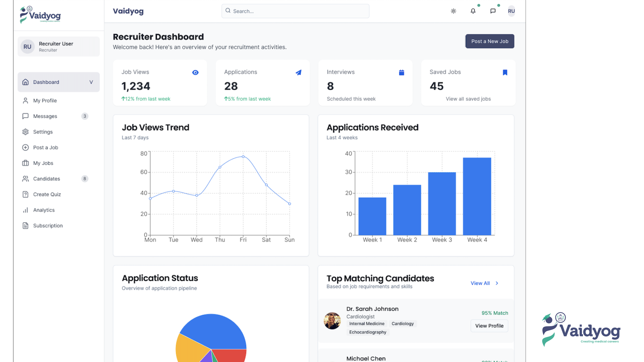Click the 1,234 Job Views value
This screenshot has width=644, height=362.
click(136, 86)
